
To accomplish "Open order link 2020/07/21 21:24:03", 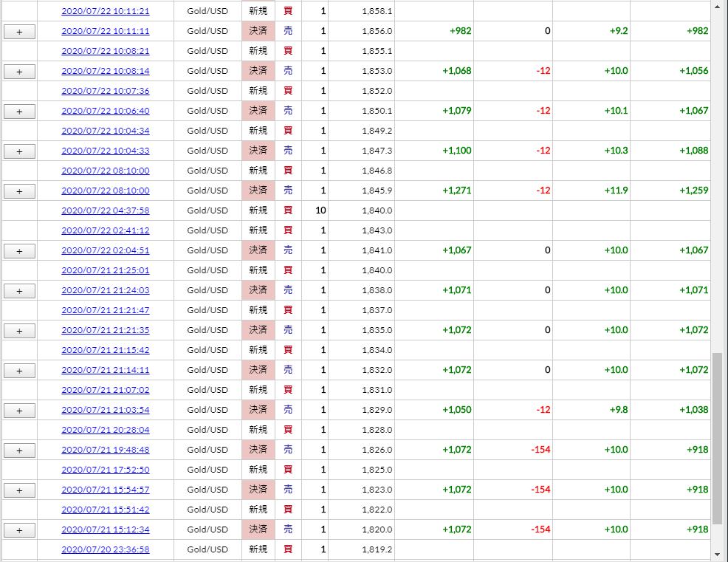I will point(106,290).
